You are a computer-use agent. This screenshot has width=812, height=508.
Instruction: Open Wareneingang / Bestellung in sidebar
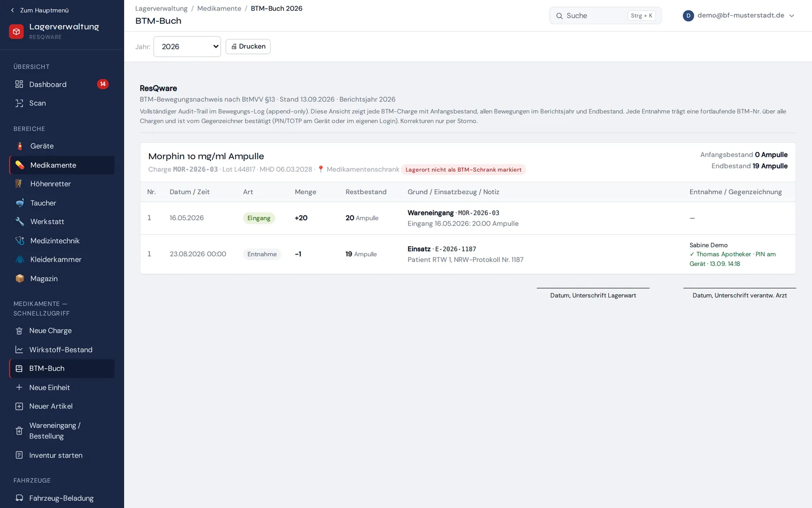(62, 431)
